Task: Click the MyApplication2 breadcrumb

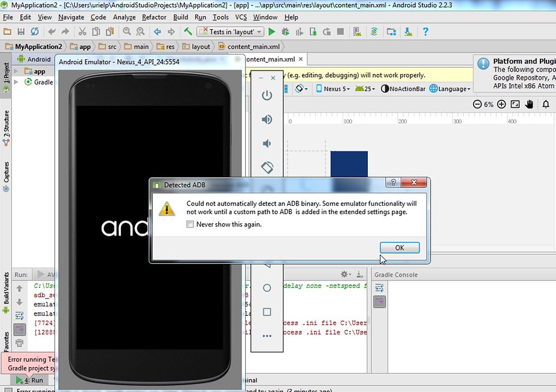Action: point(34,47)
